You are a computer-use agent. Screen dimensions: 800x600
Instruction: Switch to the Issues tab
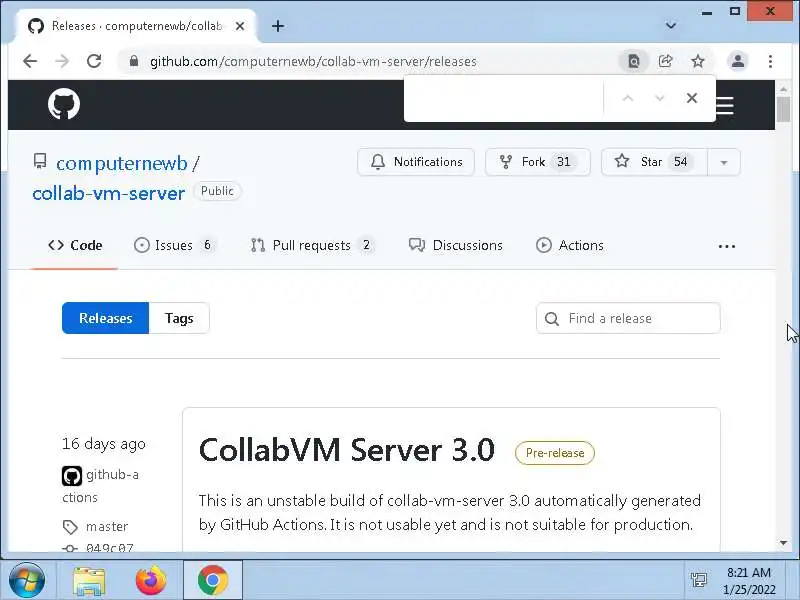[174, 245]
